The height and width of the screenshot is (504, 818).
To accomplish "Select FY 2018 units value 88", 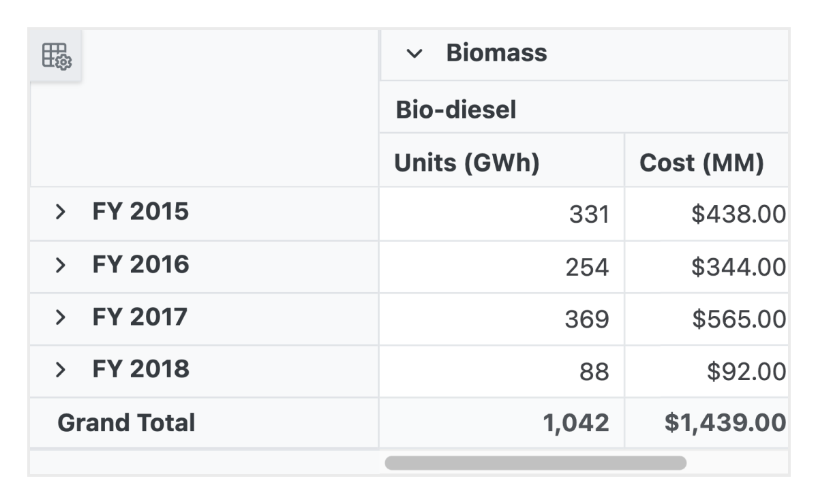I will click(595, 372).
